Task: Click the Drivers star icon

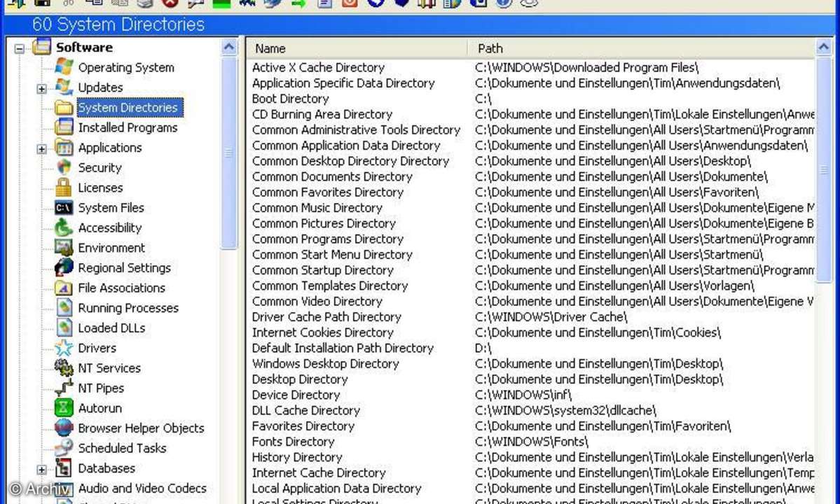Action: click(64, 348)
